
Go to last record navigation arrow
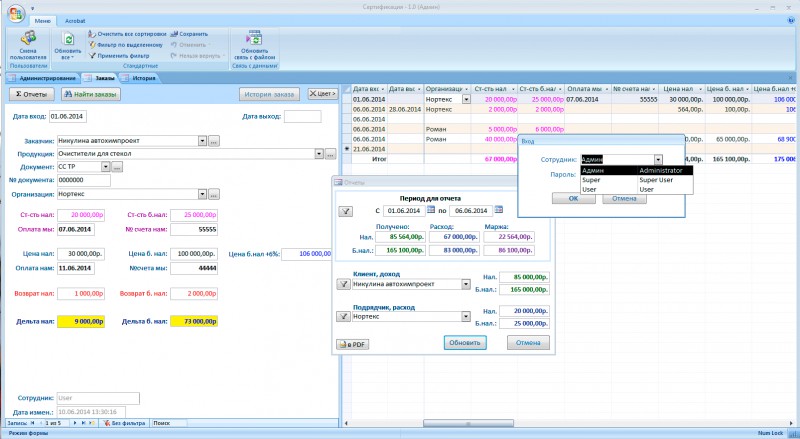click(x=84, y=423)
